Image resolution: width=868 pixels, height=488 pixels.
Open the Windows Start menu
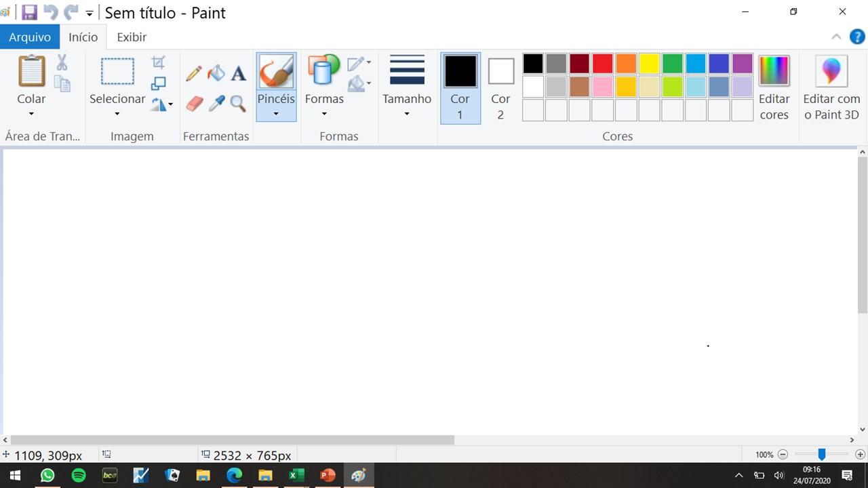pos(15,475)
